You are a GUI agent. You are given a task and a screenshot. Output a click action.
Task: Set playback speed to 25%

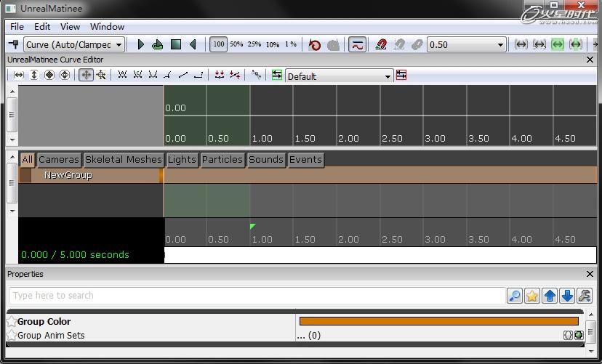tap(254, 44)
